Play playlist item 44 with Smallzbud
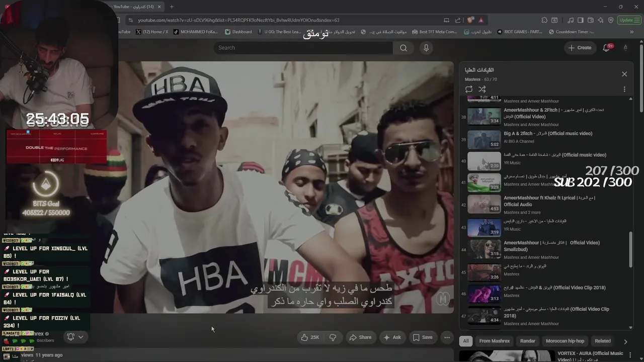This screenshot has width=644, height=362. pos(545,249)
